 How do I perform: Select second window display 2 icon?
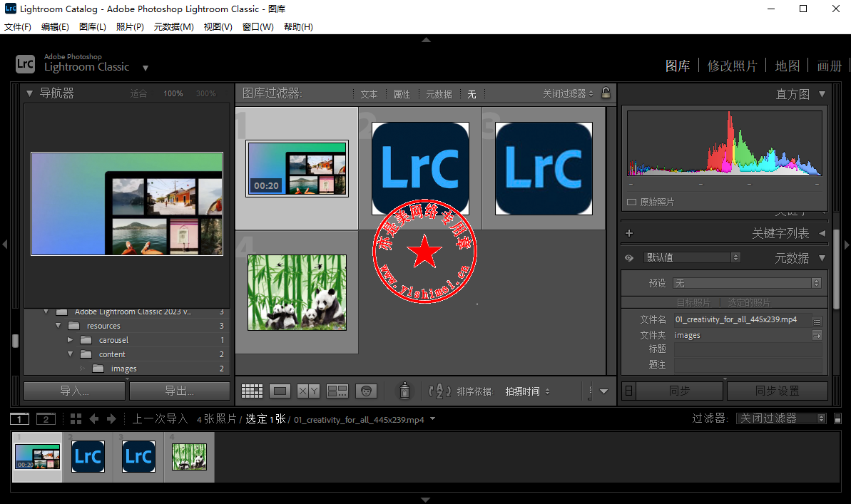(x=46, y=419)
